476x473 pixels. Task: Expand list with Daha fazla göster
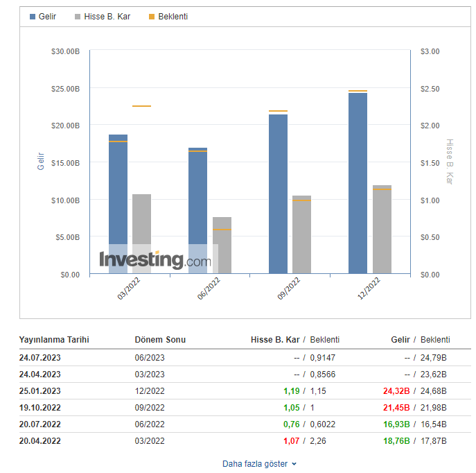tap(254, 464)
